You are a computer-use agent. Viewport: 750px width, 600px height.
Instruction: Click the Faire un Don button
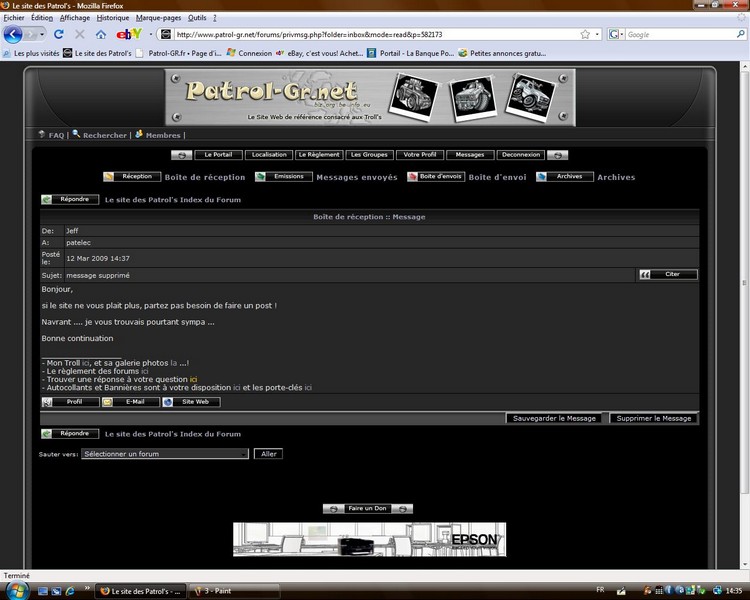(367, 509)
